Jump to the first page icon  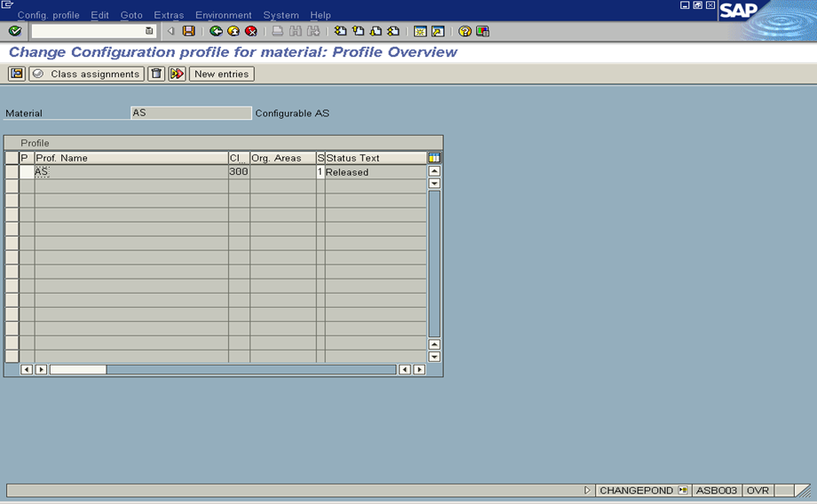340,31
